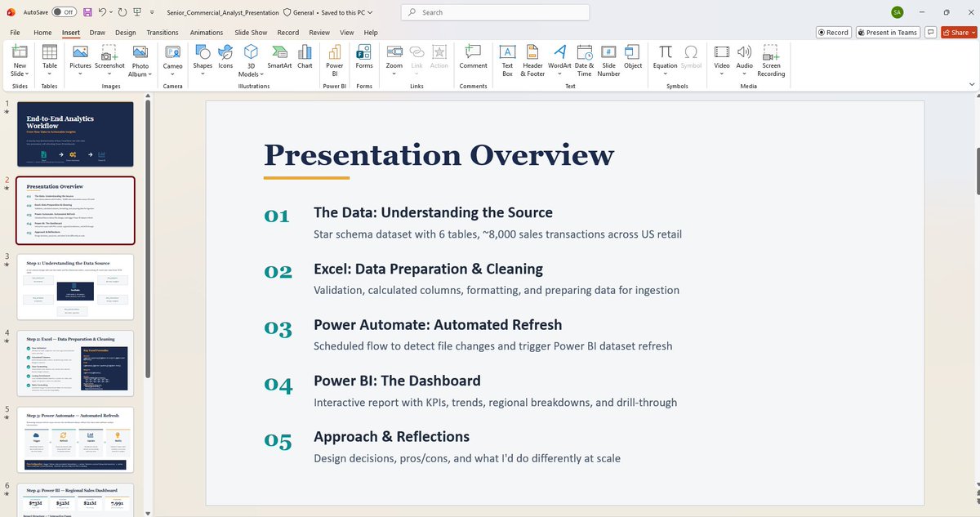Viewport: 980px width, 517px height.
Task: Click the heading Excel: Data Preparation & Cleaning
Action: click(x=428, y=269)
